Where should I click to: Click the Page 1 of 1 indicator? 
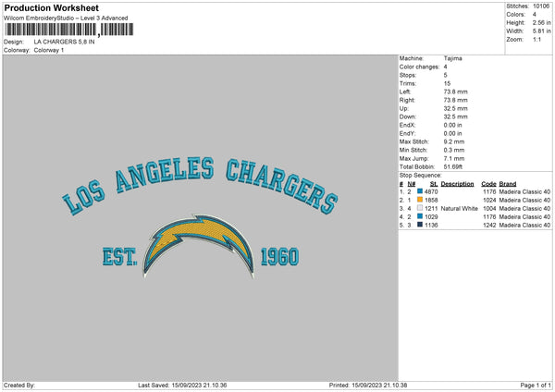pyautogui.click(x=536, y=385)
